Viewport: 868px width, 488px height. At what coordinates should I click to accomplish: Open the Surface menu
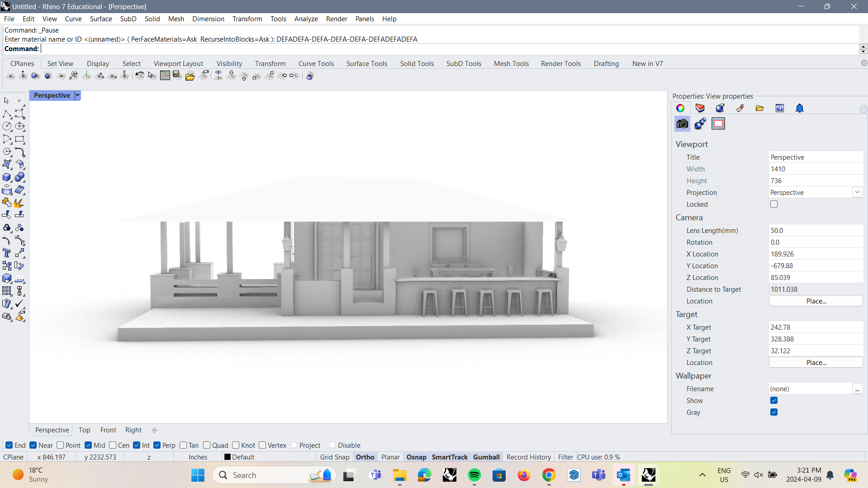100,19
